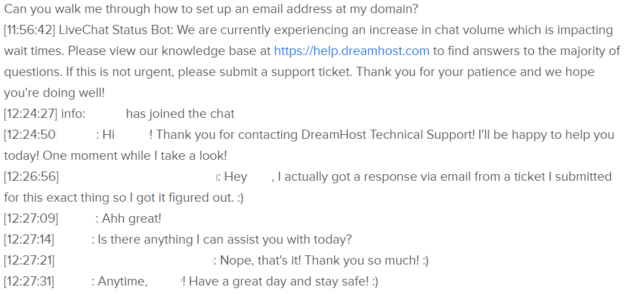Select the "Ahh great!" message

(x=131, y=219)
